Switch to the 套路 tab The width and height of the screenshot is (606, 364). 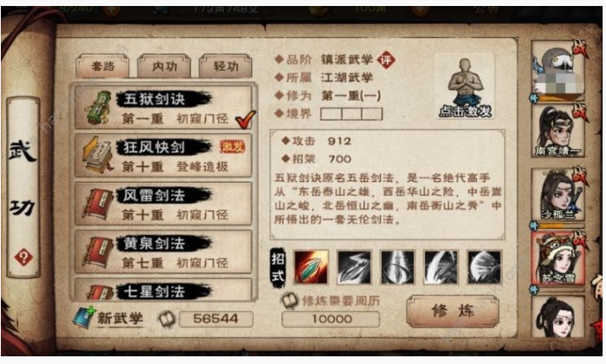click(x=103, y=66)
